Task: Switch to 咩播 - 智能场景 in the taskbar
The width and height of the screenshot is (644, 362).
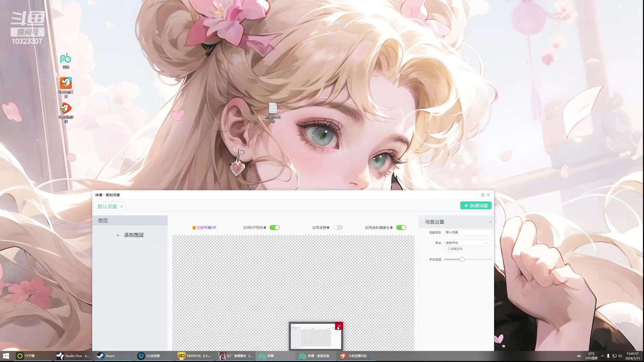Action: click(316, 356)
